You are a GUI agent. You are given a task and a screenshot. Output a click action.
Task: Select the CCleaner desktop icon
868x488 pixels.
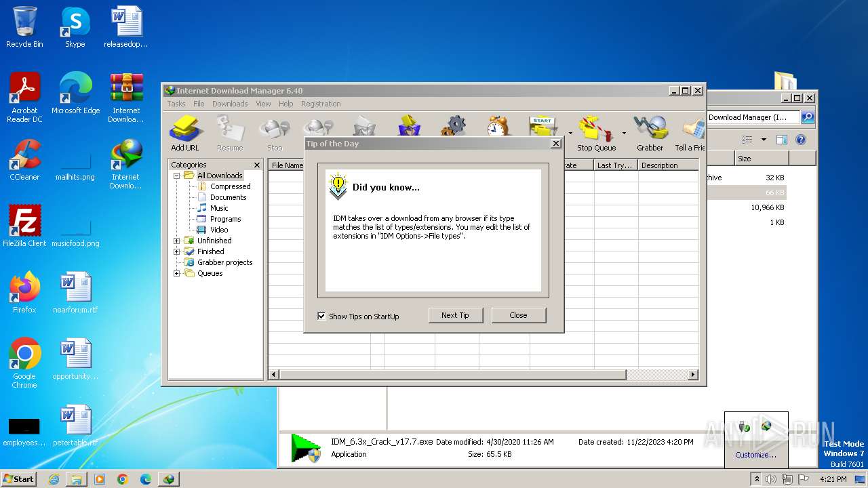(x=24, y=160)
